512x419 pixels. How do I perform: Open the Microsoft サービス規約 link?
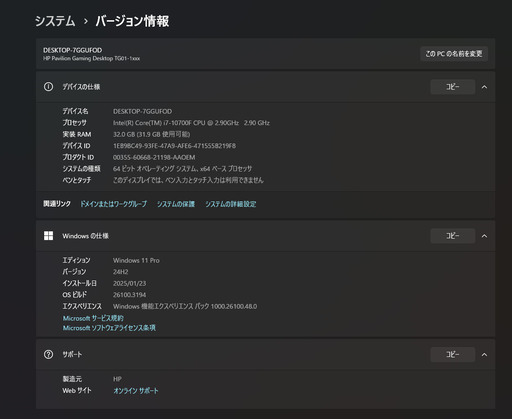pos(93,318)
